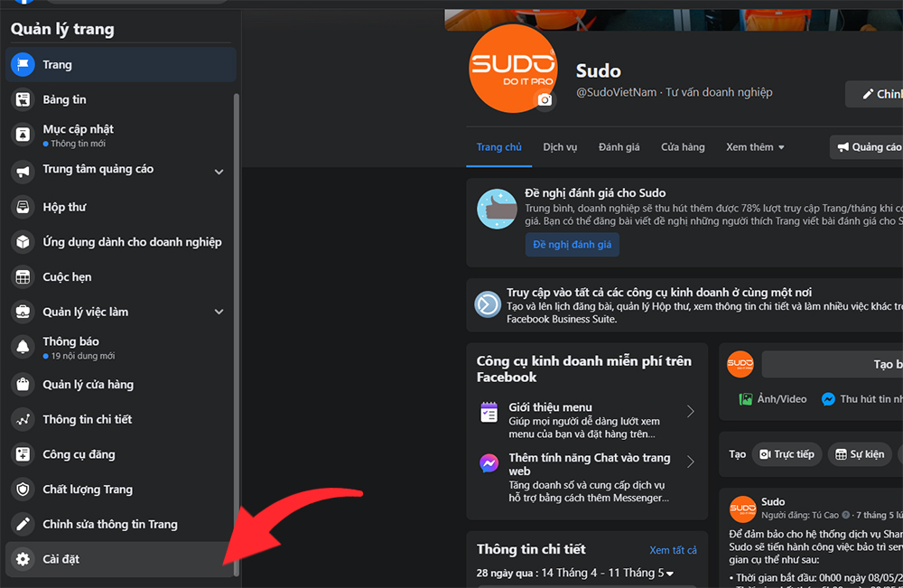Viewport: 903px width, 588px height.
Task: Click Xem tất cả link
Action: (x=673, y=550)
